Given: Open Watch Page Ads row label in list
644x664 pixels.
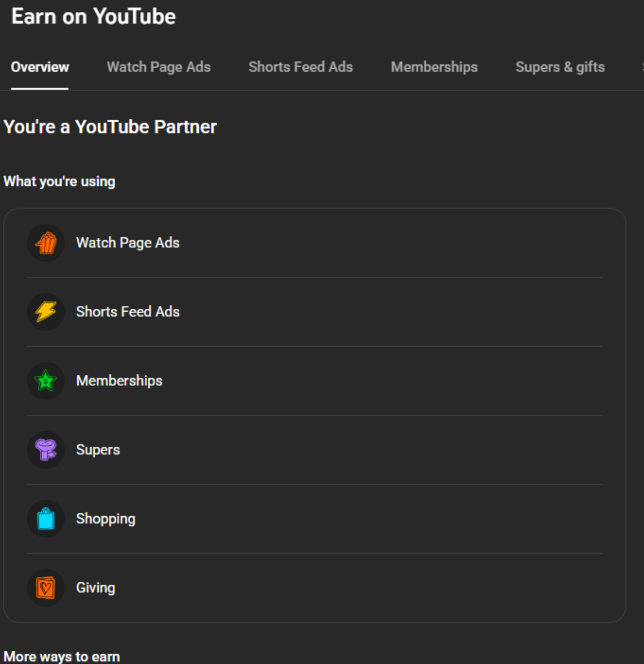Looking at the screenshot, I should tap(128, 243).
